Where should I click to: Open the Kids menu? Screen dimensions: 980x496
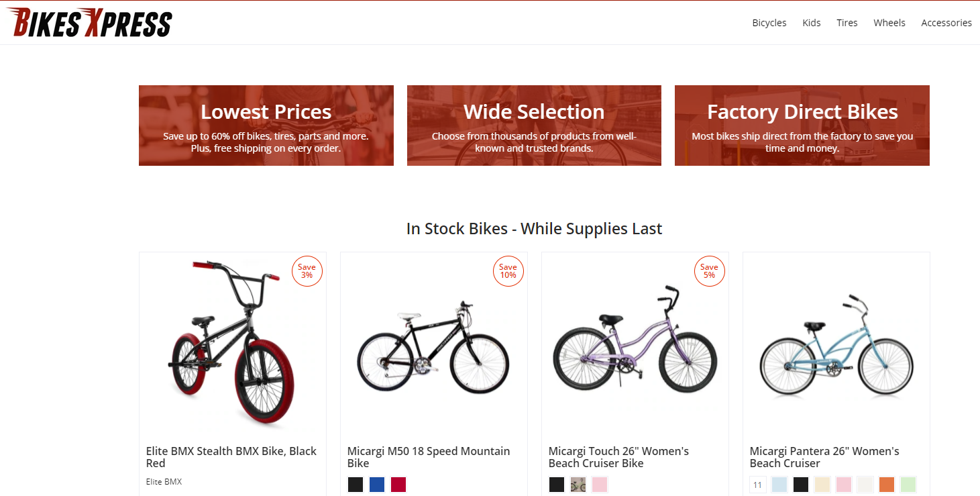[x=812, y=23]
